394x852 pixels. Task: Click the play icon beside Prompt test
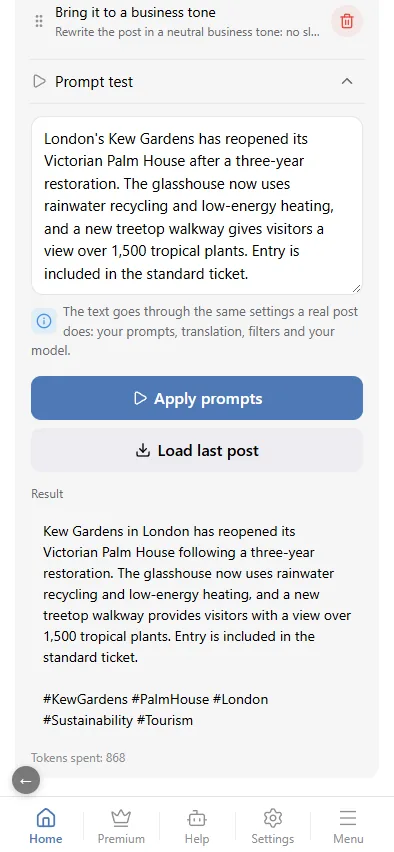point(39,82)
